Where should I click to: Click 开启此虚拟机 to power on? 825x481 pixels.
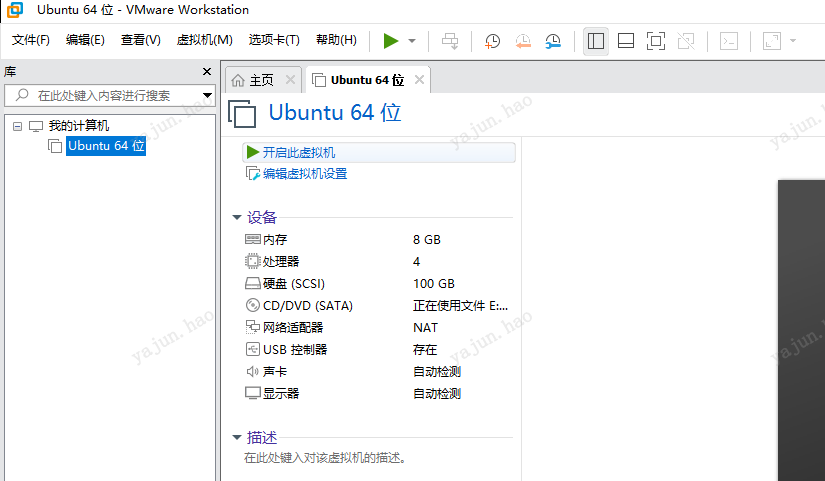[378, 153]
